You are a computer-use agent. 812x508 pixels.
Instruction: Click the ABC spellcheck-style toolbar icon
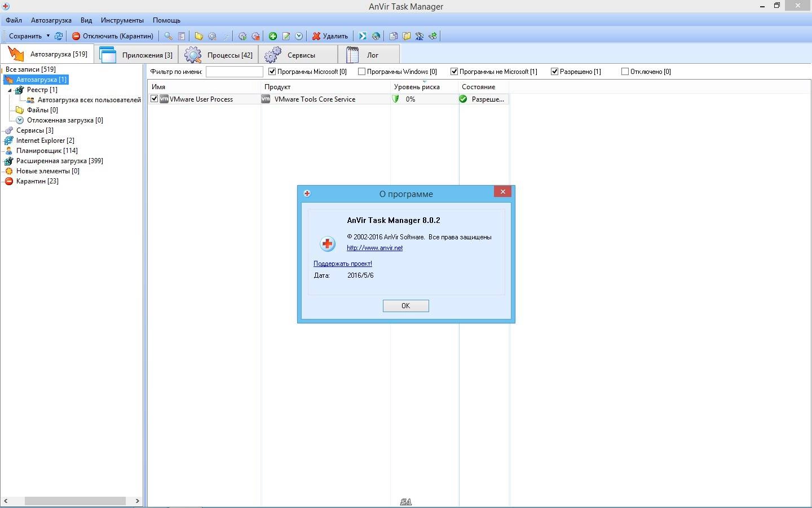[x=420, y=36]
